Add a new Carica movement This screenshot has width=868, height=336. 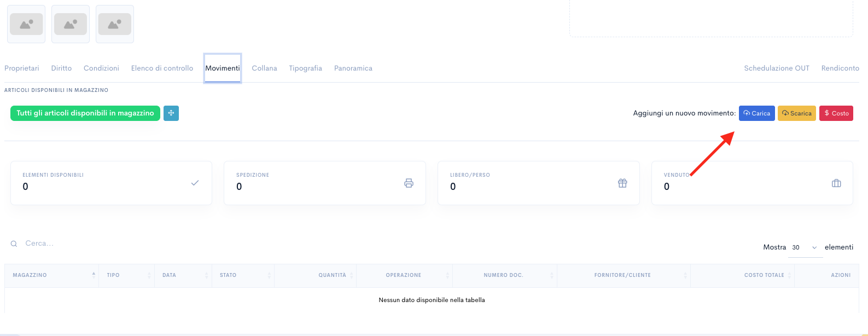[757, 113]
